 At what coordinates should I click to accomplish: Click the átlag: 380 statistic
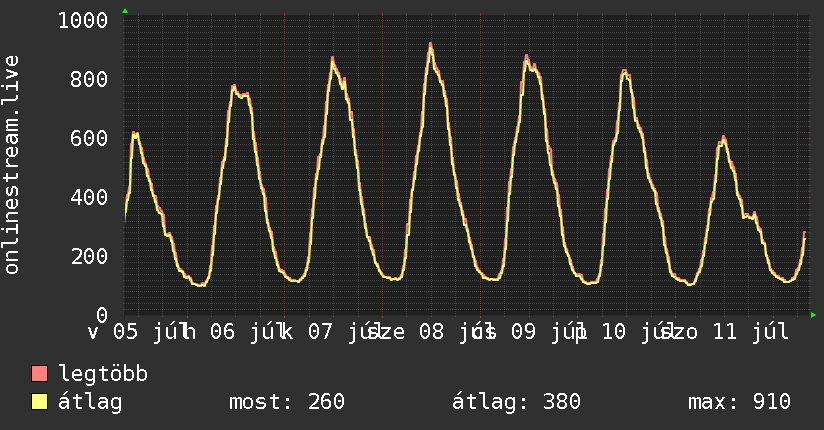click(516, 402)
